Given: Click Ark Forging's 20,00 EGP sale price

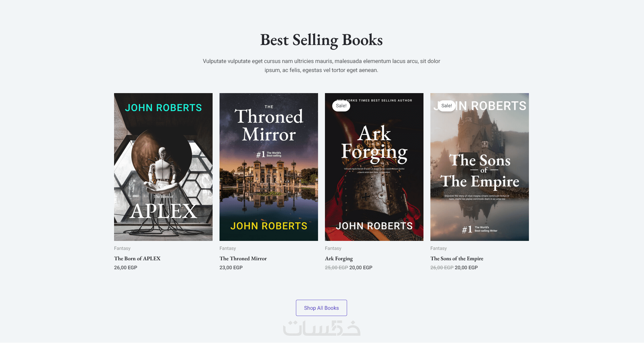Looking at the screenshot, I should (x=361, y=268).
